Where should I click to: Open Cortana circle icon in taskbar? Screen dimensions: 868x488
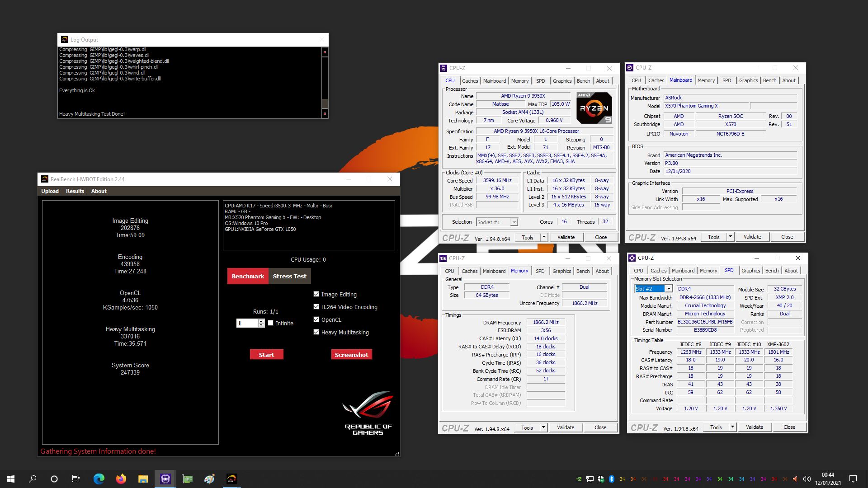point(54,479)
